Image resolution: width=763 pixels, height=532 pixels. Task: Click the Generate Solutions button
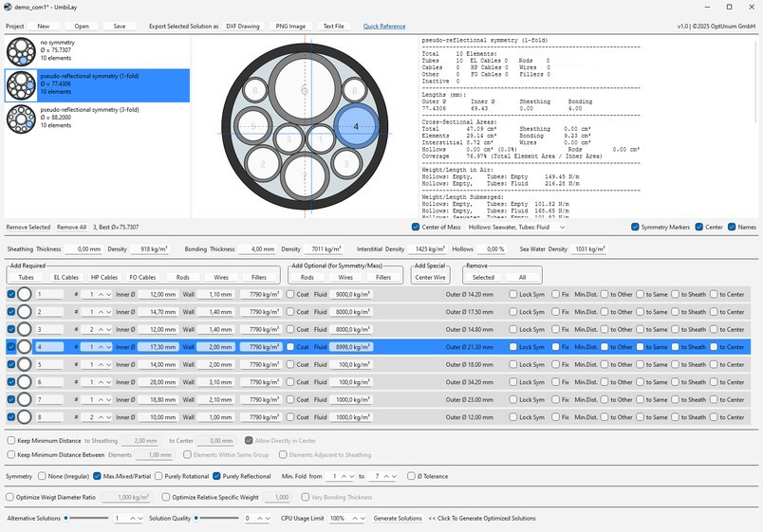tap(398, 519)
